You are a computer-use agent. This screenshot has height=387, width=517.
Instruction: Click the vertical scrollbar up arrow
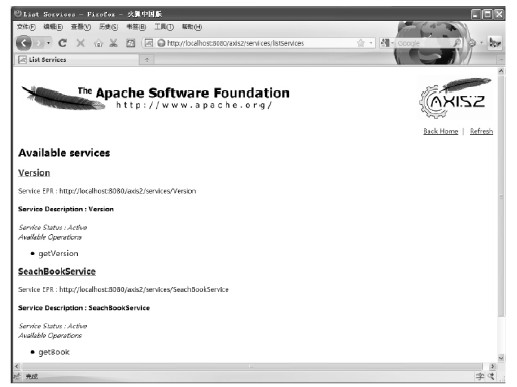pyautogui.click(x=501, y=71)
